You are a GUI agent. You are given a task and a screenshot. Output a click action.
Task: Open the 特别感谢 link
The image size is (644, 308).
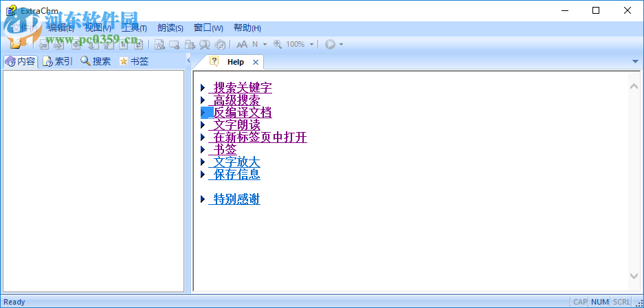pyautogui.click(x=234, y=199)
